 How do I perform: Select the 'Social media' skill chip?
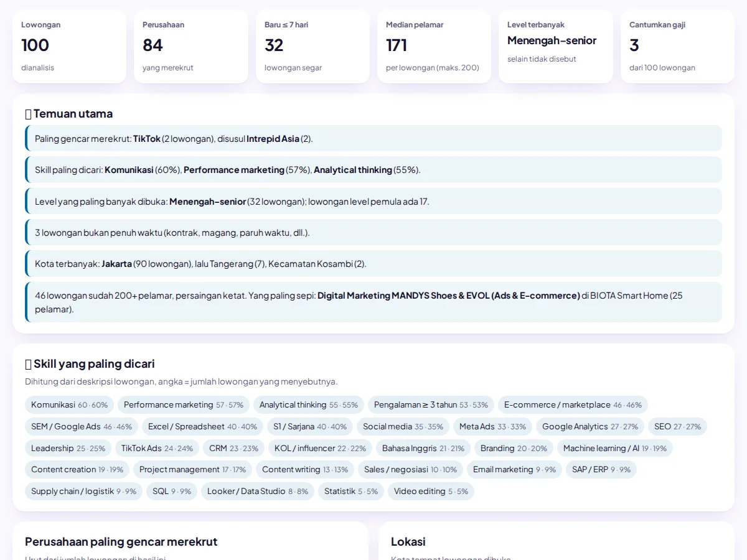[403, 427]
